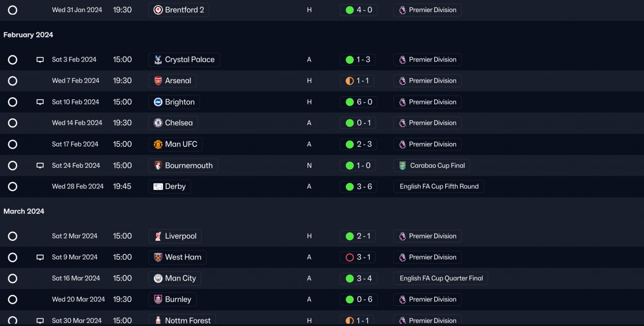The width and height of the screenshot is (644, 326).
Task: Click the Carabao Cup competition icon
Action: 403,165
